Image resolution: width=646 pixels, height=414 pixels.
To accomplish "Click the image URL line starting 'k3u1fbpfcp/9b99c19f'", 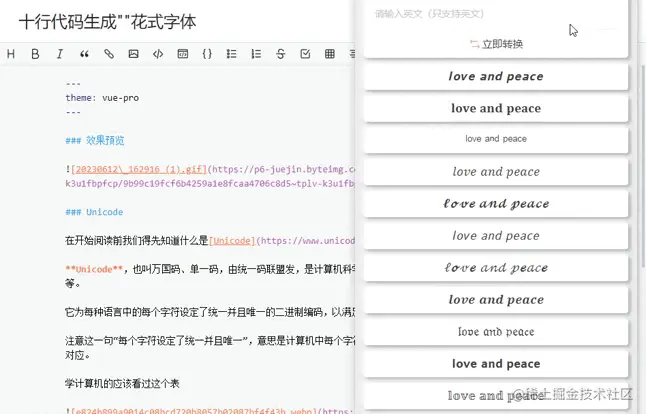I will click(210, 184).
